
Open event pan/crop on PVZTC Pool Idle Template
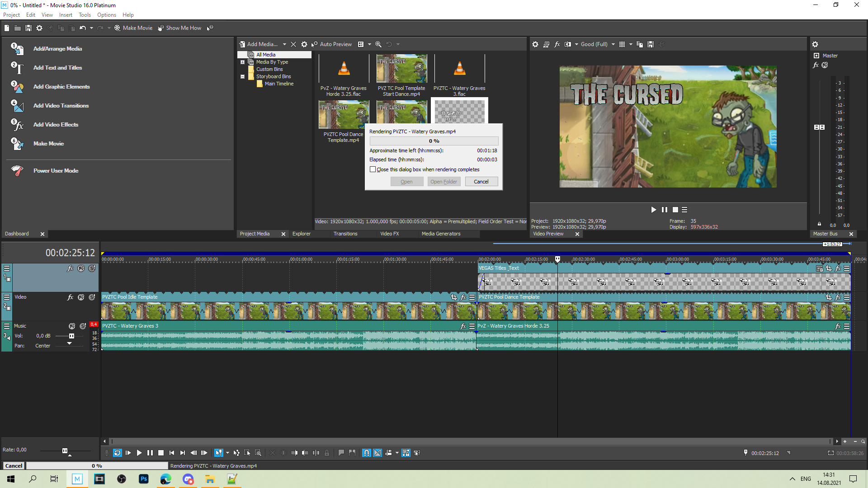(x=454, y=297)
